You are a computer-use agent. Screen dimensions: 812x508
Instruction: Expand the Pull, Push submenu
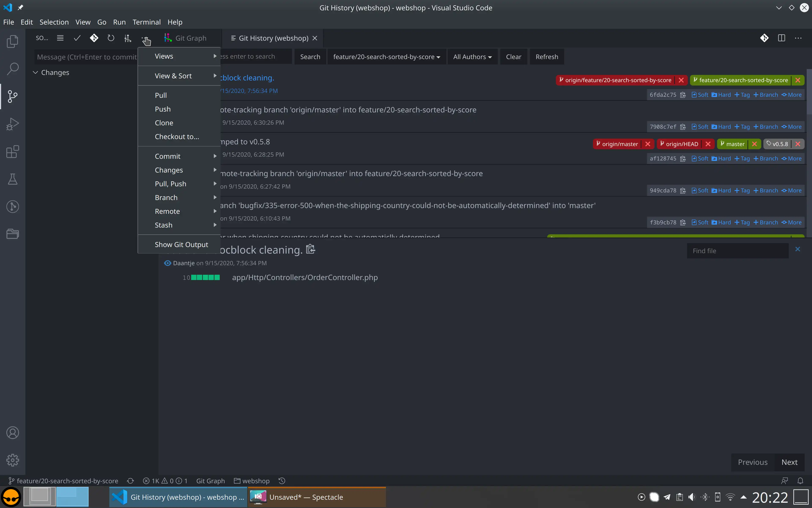[x=179, y=184]
